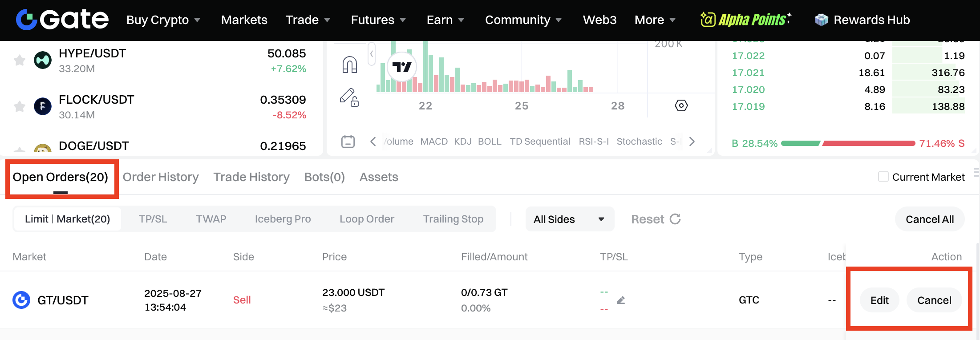Expand the Buy Crypto menu
Viewport: 980px width, 340px height.
tap(163, 20)
